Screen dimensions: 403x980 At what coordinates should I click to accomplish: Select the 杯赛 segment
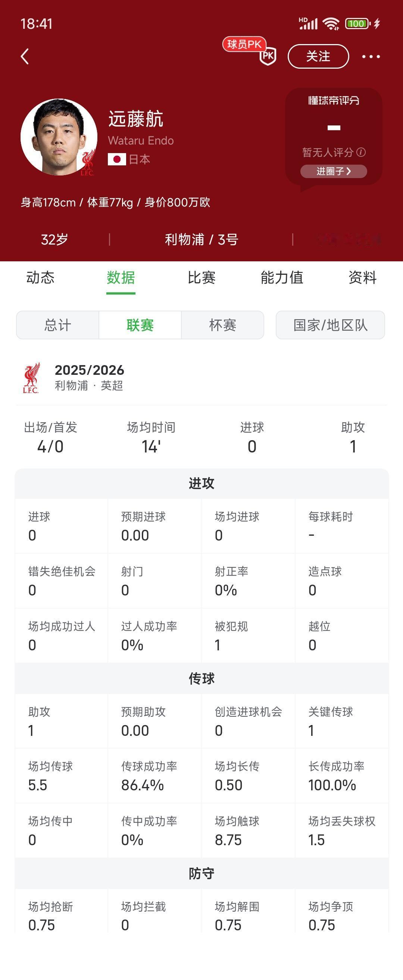[223, 325]
